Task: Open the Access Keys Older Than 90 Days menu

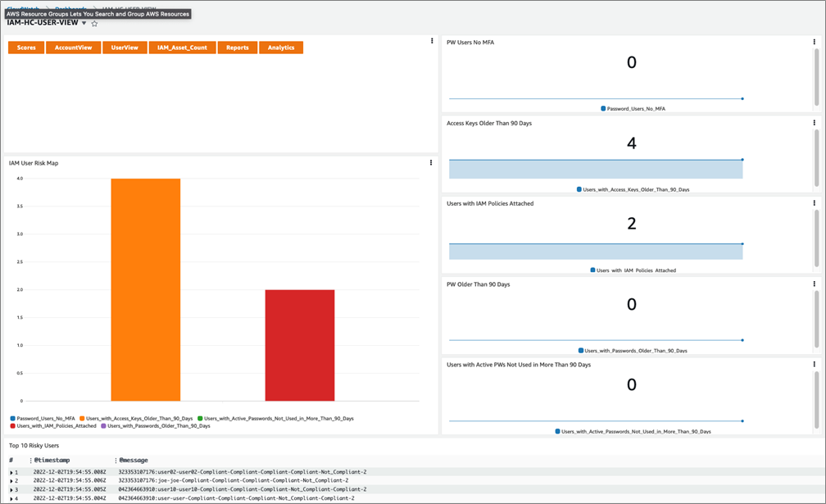Action: click(x=814, y=123)
